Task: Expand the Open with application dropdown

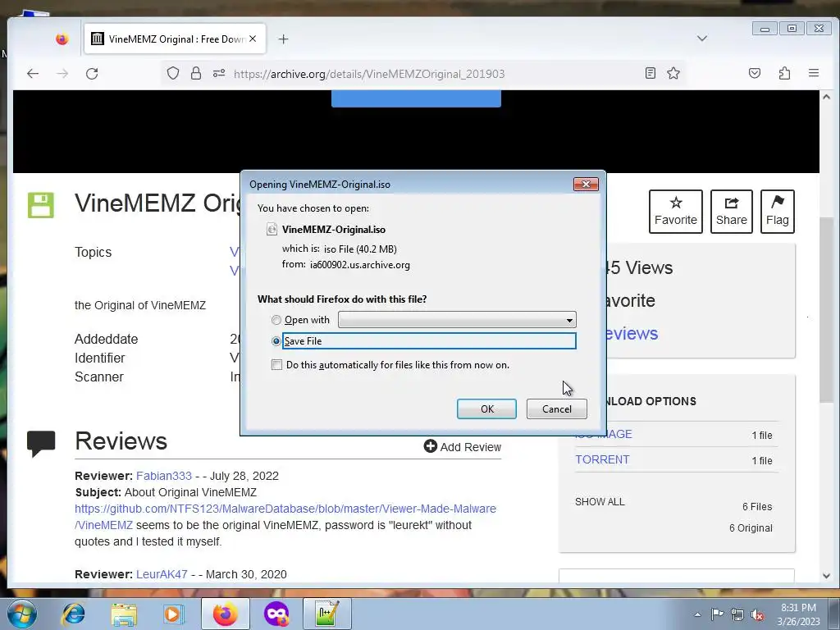Action: pyautogui.click(x=457, y=320)
